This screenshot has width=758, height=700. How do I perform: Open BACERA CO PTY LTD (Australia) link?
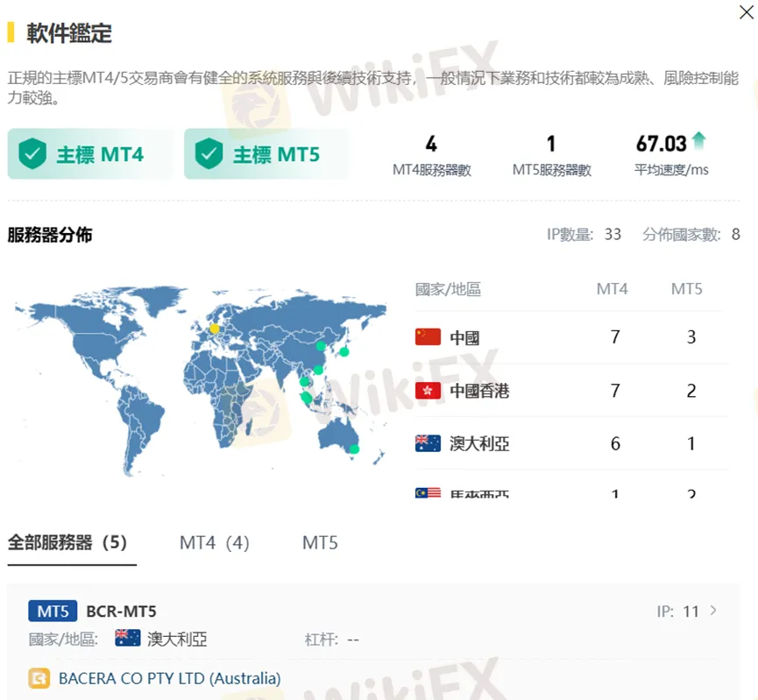click(x=170, y=678)
